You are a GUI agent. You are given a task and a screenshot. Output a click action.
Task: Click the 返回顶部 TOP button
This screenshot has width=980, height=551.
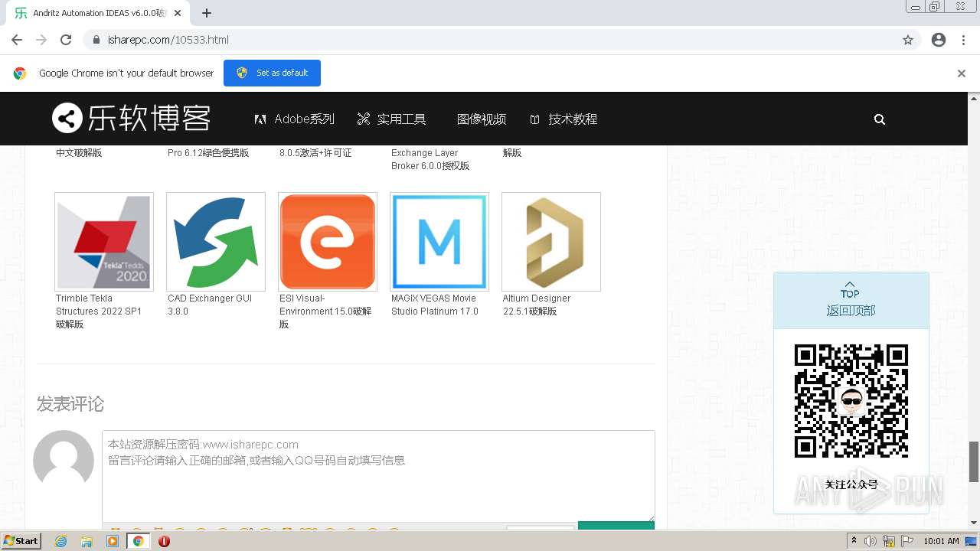pyautogui.click(x=851, y=301)
